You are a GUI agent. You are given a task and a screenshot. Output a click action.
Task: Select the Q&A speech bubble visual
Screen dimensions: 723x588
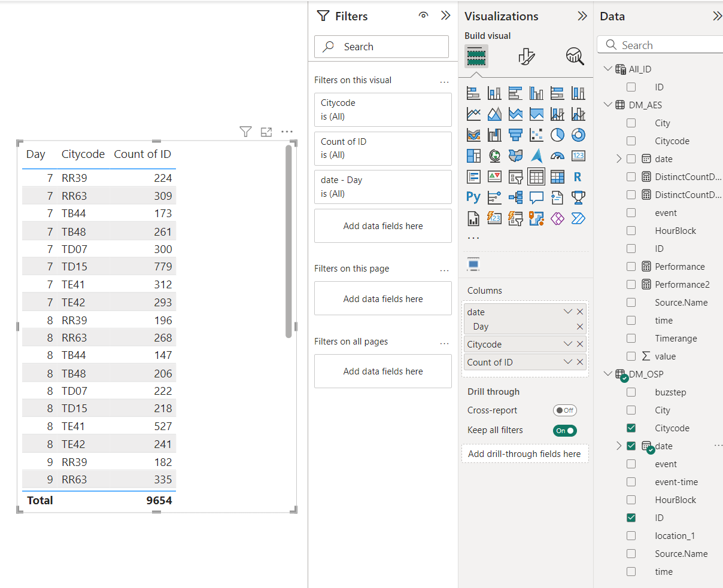tap(536, 197)
